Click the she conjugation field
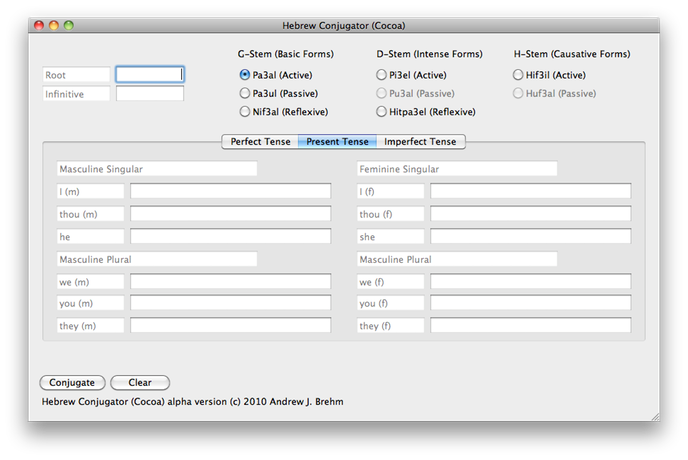Viewport: 688px width, 460px height. [x=530, y=236]
